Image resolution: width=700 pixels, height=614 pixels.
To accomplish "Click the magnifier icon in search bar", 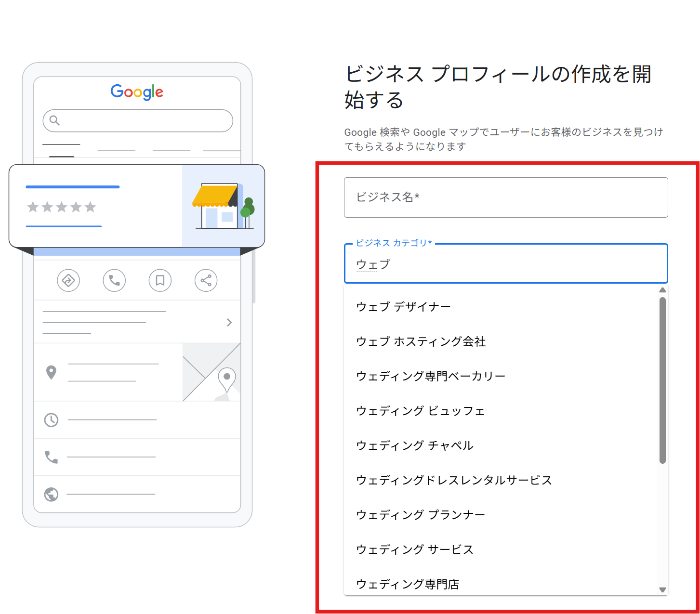I will pyautogui.click(x=55, y=120).
